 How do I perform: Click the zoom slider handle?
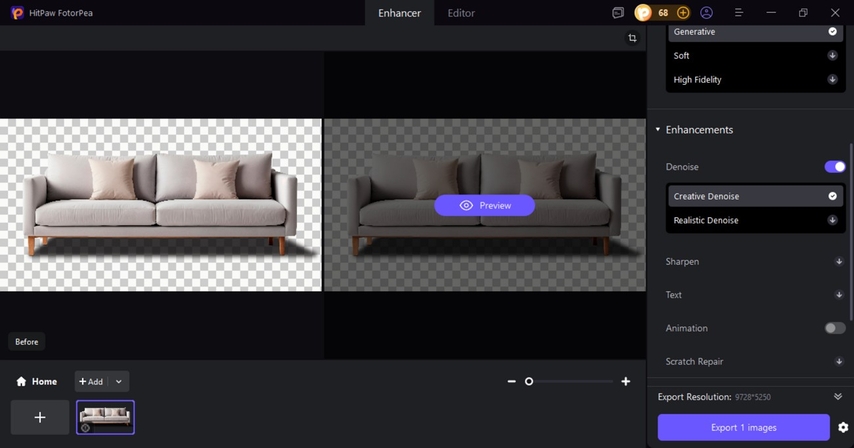click(x=529, y=381)
